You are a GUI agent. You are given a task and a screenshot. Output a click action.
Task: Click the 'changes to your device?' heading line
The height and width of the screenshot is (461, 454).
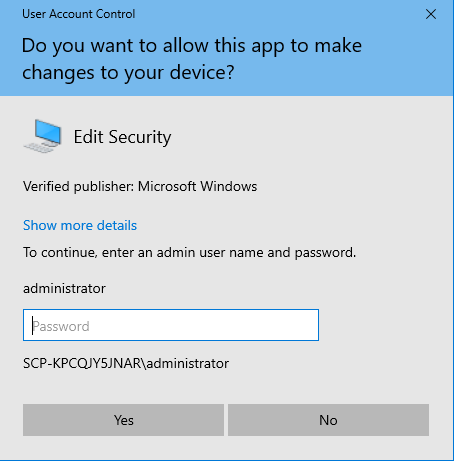pos(128,73)
